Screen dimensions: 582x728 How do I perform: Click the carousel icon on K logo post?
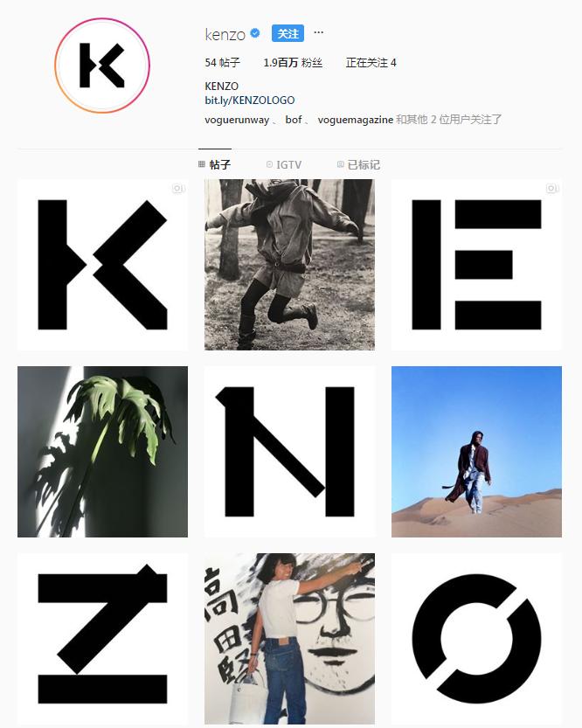click(178, 189)
